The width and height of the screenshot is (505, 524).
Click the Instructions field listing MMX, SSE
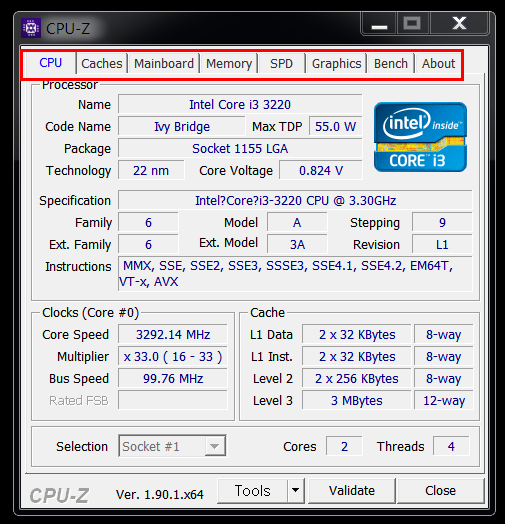pos(295,274)
